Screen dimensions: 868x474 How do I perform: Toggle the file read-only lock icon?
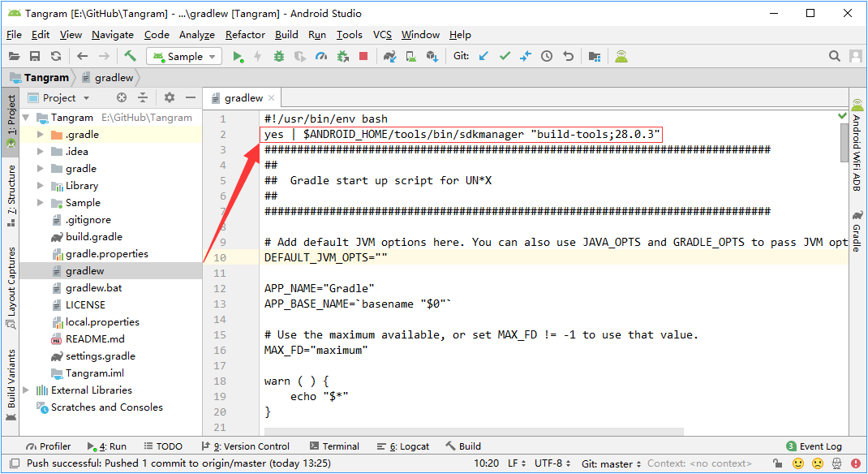[778, 463]
